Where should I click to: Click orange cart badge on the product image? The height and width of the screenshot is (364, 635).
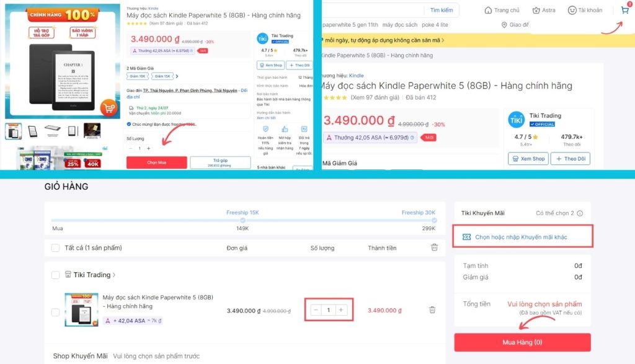(x=109, y=108)
